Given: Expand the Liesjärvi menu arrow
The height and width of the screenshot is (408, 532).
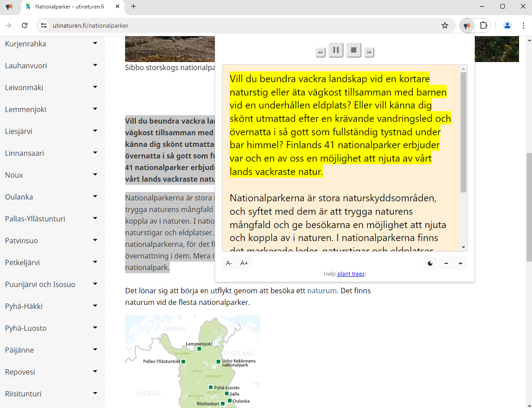Looking at the screenshot, I should click(x=95, y=131).
